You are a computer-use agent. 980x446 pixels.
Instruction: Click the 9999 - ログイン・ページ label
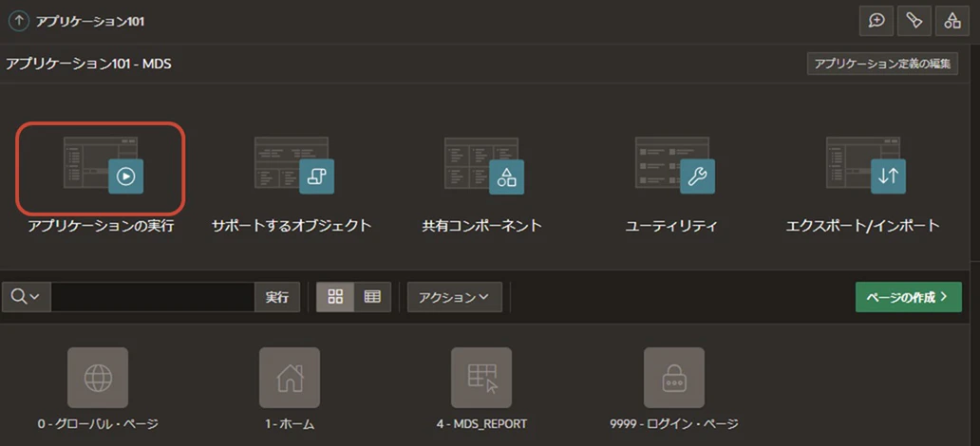tap(674, 424)
